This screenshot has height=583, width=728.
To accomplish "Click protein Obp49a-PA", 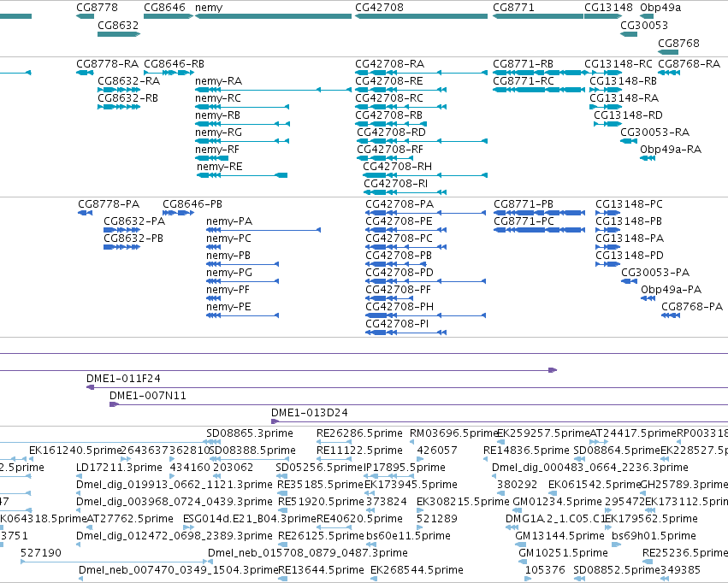I will pyautogui.click(x=671, y=290).
